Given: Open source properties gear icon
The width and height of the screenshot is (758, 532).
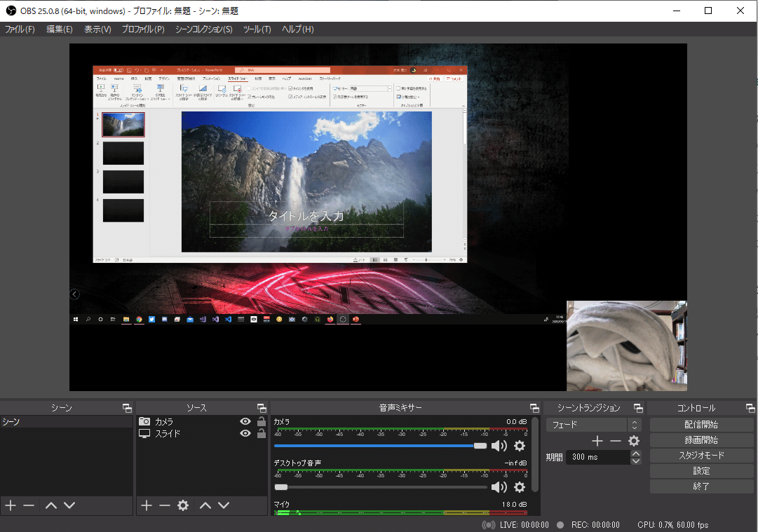Looking at the screenshot, I should point(183,505).
